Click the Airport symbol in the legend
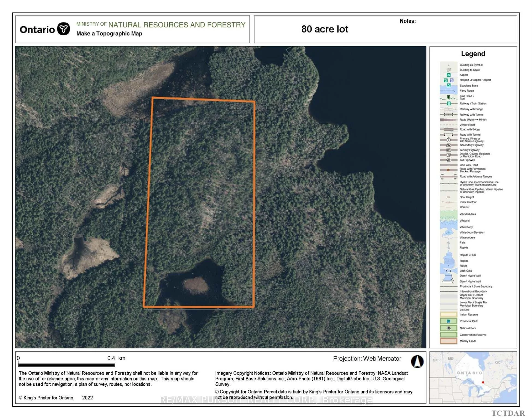 [x=448, y=75]
